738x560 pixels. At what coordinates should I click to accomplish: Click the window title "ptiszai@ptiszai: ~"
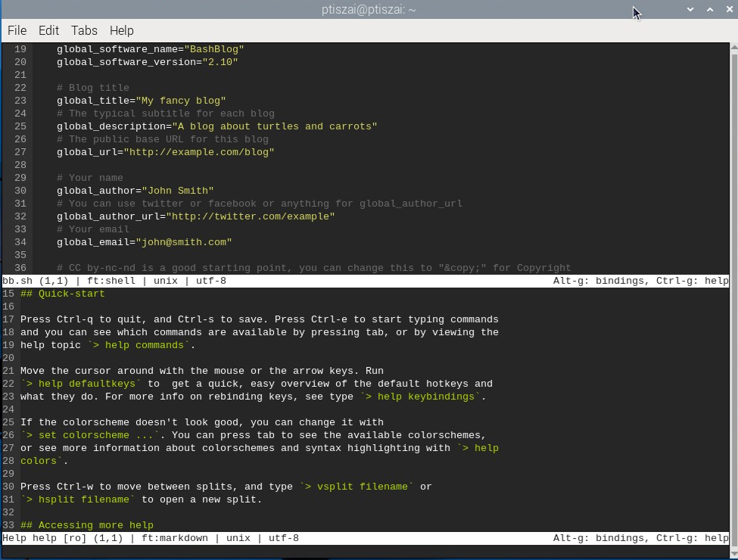tap(369, 9)
